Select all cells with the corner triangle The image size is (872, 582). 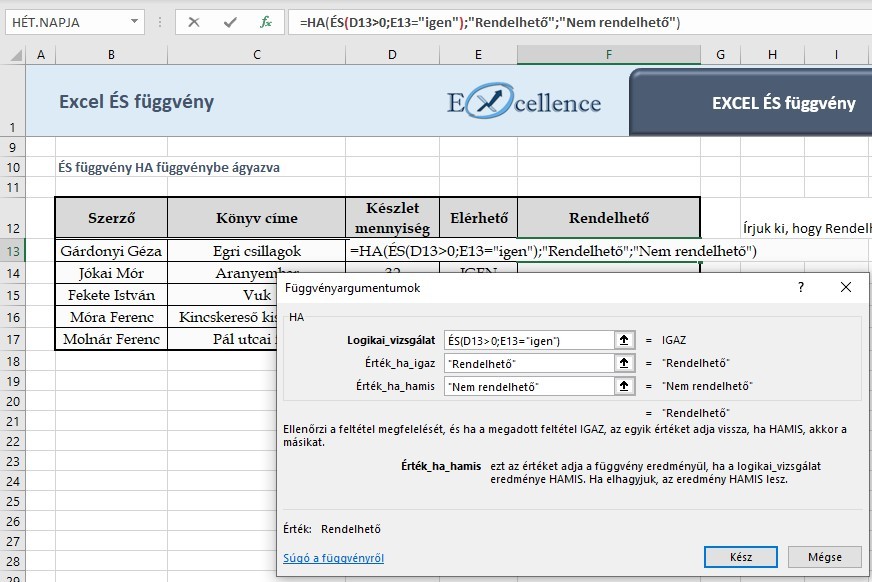coord(16,54)
